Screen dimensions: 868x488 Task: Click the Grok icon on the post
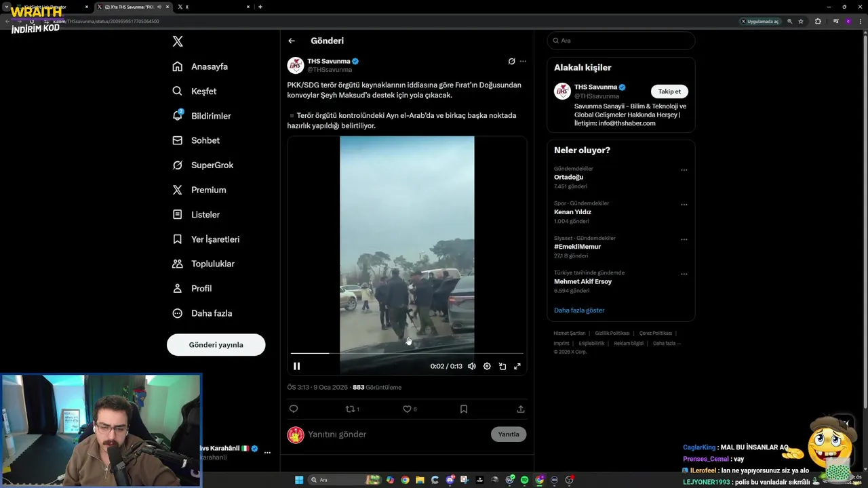point(511,61)
